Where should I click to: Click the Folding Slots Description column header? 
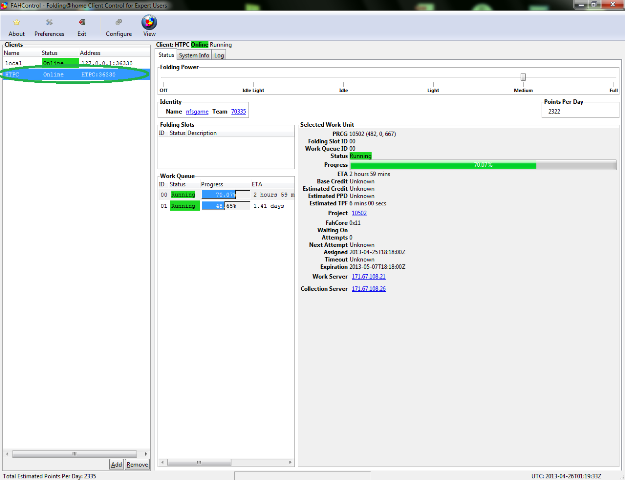(202, 133)
